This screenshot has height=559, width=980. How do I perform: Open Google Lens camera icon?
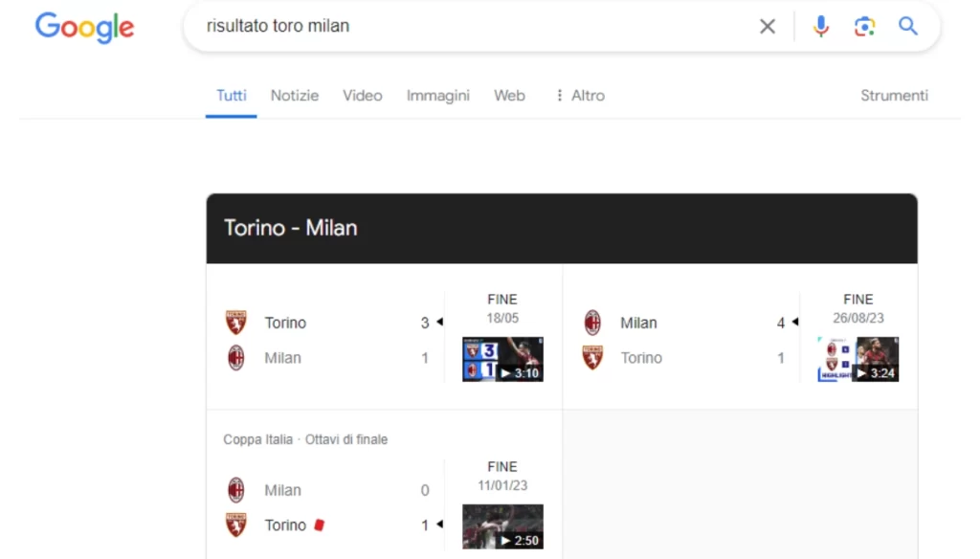(864, 27)
